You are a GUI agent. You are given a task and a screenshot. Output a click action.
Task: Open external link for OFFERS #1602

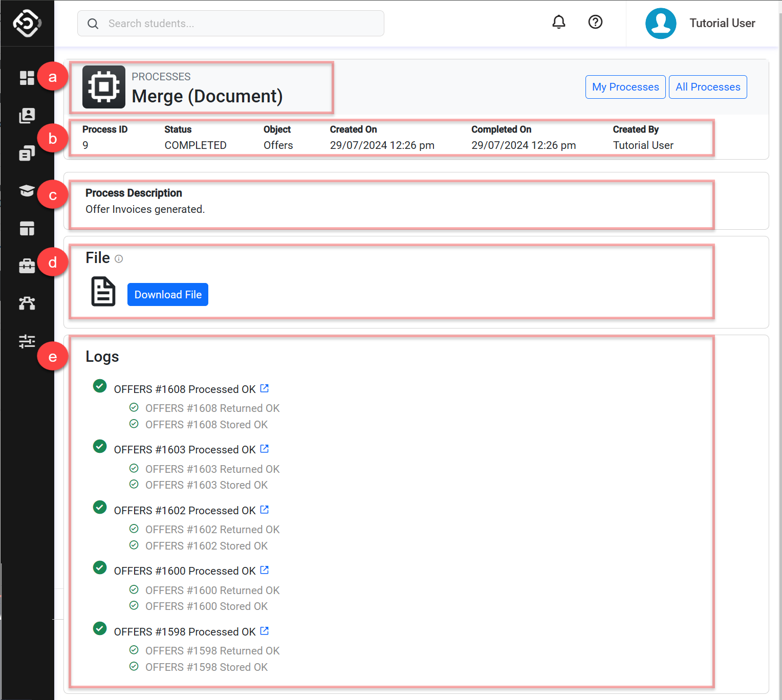(x=265, y=510)
